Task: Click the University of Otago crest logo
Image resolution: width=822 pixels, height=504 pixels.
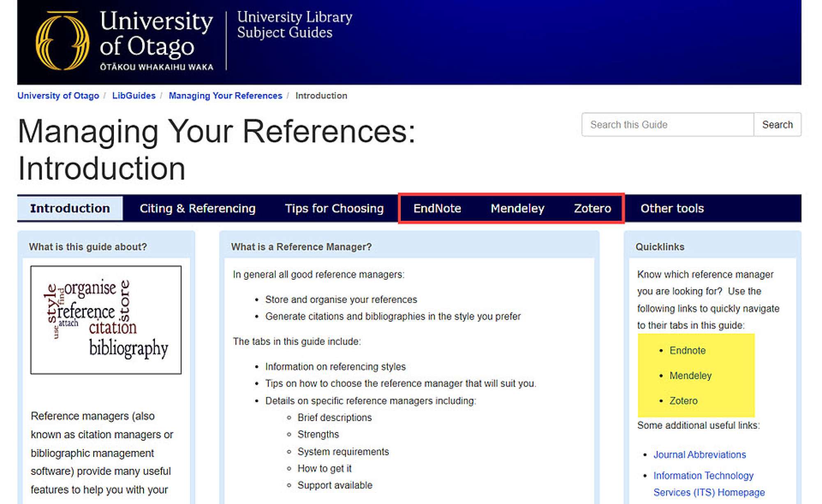Action: [x=62, y=41]
